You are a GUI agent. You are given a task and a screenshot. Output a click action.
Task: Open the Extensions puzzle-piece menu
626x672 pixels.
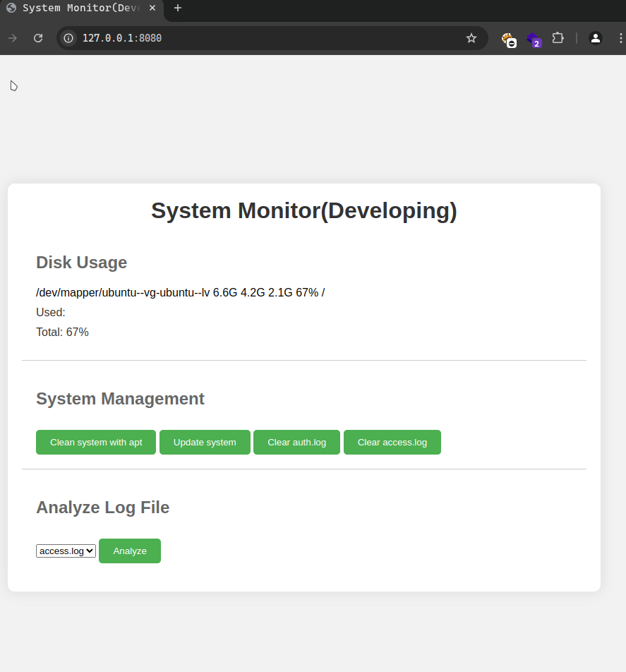tap(558, 38)
